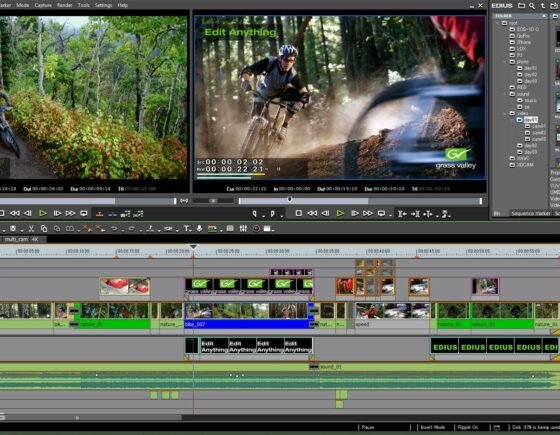Open dropdown arrow beside Undo icon
The image size is (560, 435).
click(x=122, y=230)
